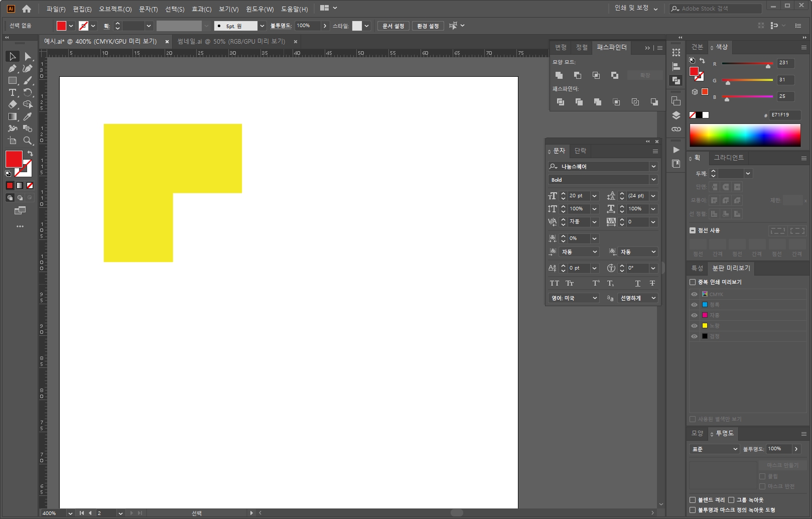This screenshot has width=812, height=519.
Task: Click Divide pathfinder icon
Action: (x=561, y=102)
